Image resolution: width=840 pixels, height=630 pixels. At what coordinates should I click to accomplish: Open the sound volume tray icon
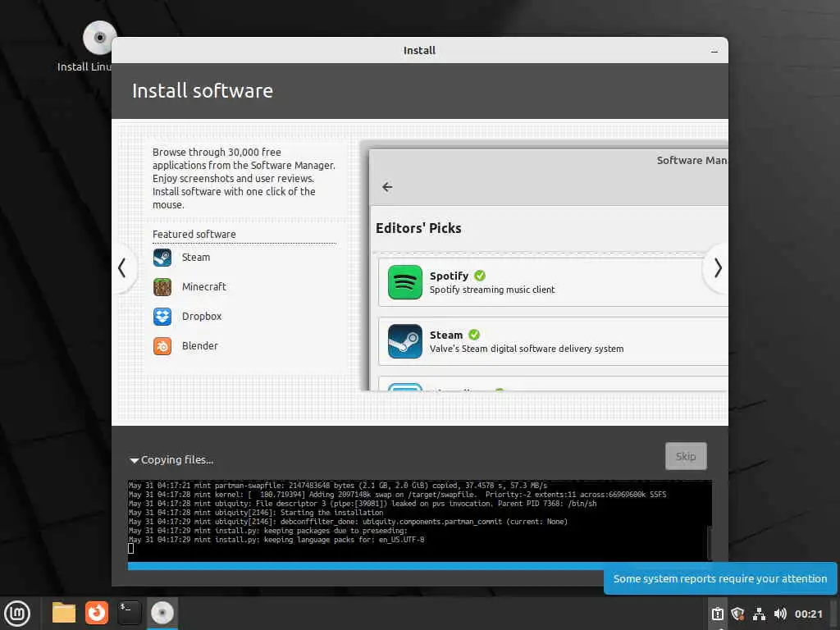[780, 614]
